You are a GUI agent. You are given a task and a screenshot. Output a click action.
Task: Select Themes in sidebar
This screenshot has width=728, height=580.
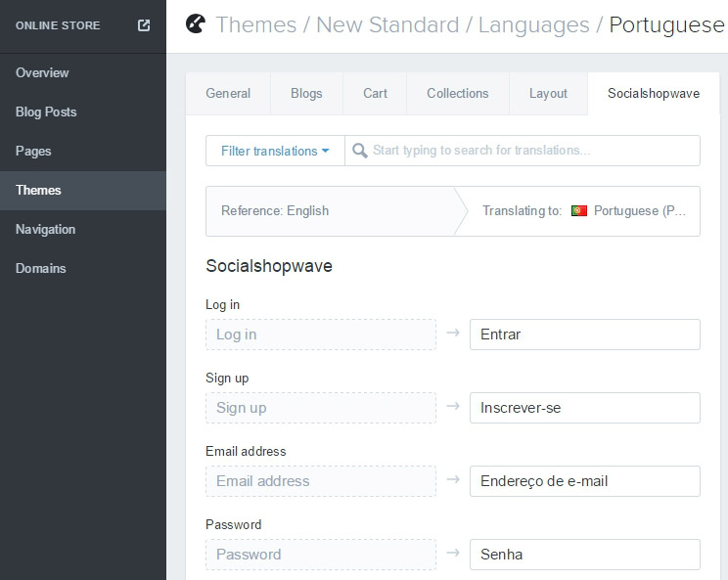tap(83, 191)
